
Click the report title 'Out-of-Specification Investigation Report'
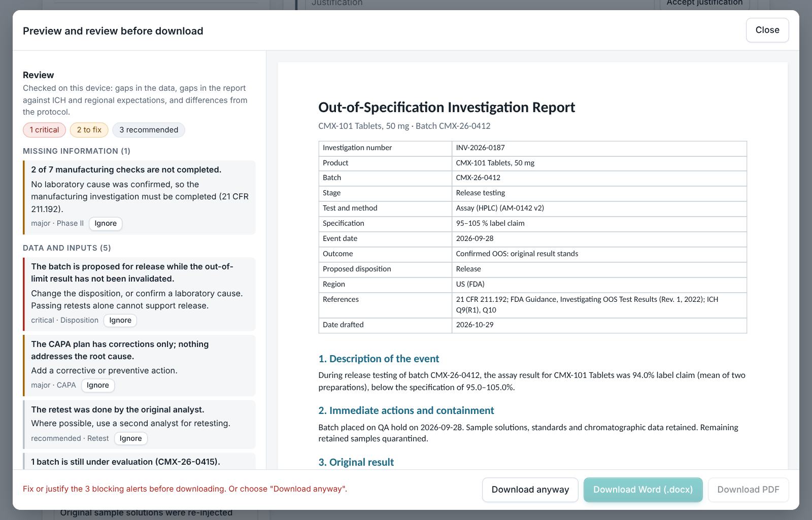point(447,108)
